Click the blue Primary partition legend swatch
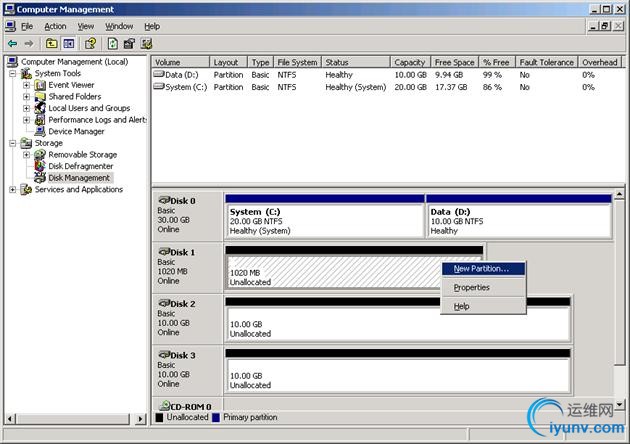Viewport: 630px width, 444px height. pos(216,417)
